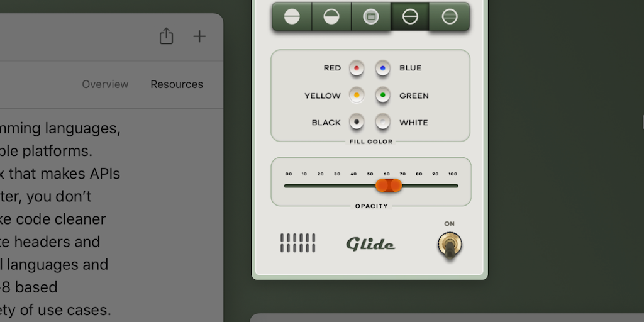Click the BLACK label text
The height and width of the screenshot is (322, 644).
326,123
